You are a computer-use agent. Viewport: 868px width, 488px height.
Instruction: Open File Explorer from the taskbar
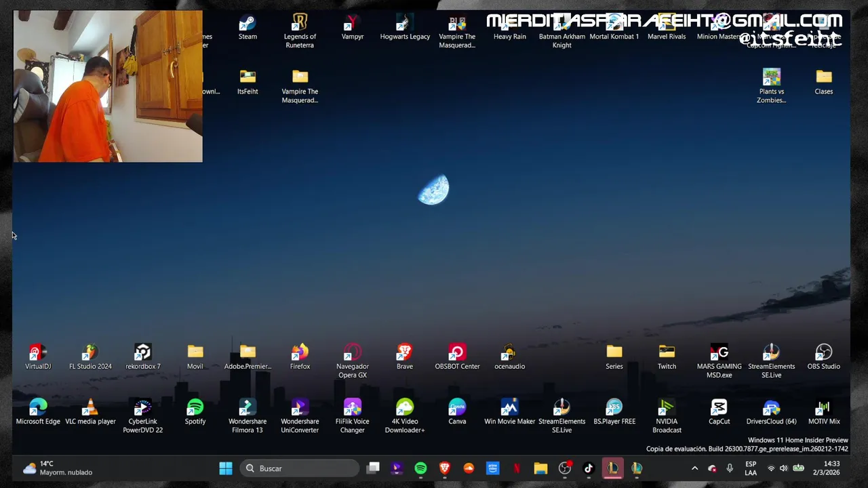point(540,468)
